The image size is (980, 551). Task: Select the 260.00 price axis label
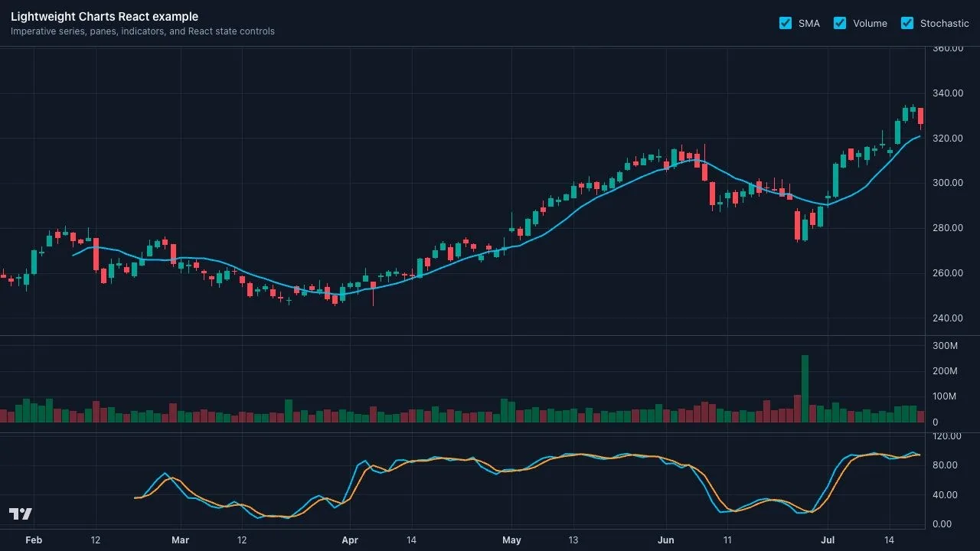coord(948,273)
